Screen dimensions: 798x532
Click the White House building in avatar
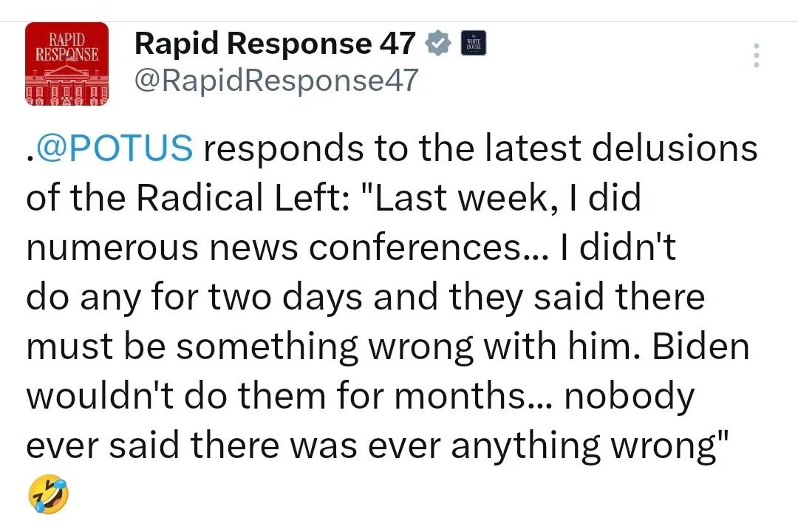(x=66, y=84)
